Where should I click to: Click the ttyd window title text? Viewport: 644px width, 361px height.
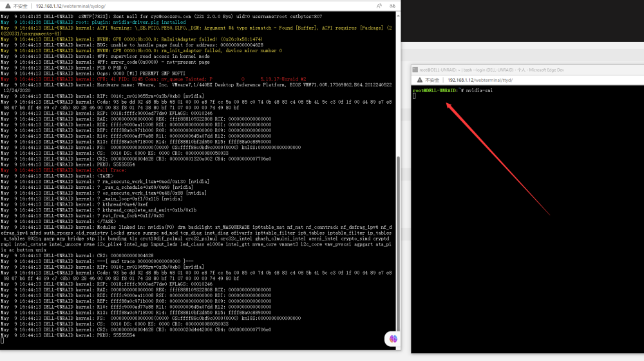tap(491, 70)
